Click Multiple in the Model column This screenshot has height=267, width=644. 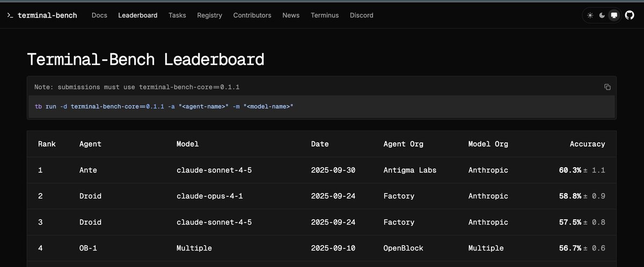pyautogui.click(x=194, y=248)
